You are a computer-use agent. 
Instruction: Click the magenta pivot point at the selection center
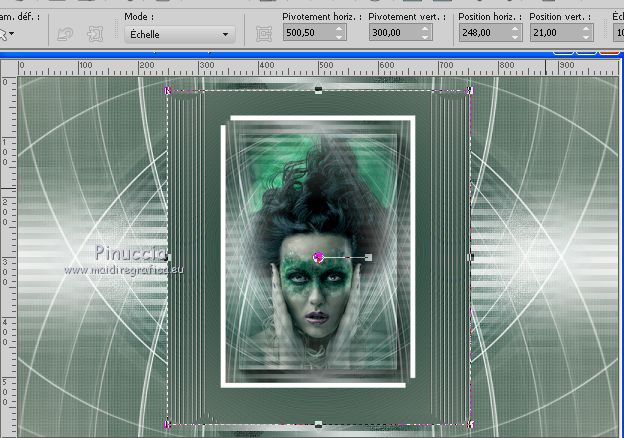(x=318, y=258)
